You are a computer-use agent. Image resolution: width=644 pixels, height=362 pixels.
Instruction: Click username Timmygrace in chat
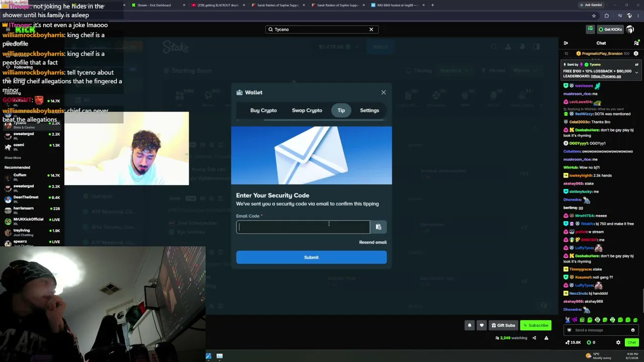[580, 269]
